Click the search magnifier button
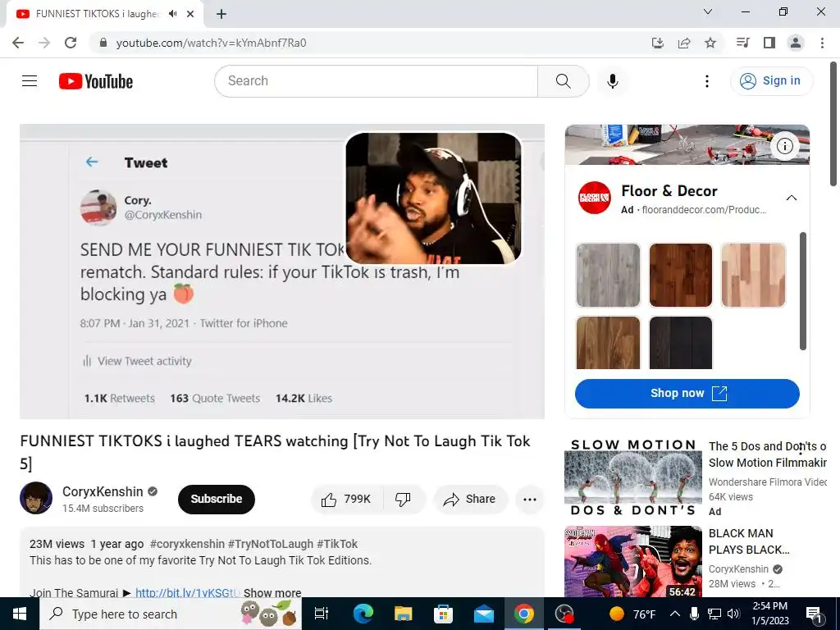Image resolution: width=840 pixels, height=630 pixels. click(x=563, y=81)
